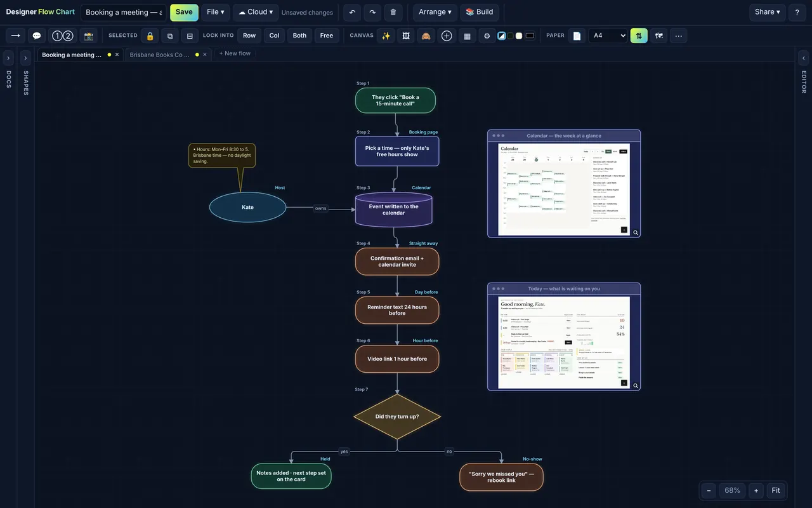
Task: Redo the last change
Action: pyautogui.click(x=372, y=12)
